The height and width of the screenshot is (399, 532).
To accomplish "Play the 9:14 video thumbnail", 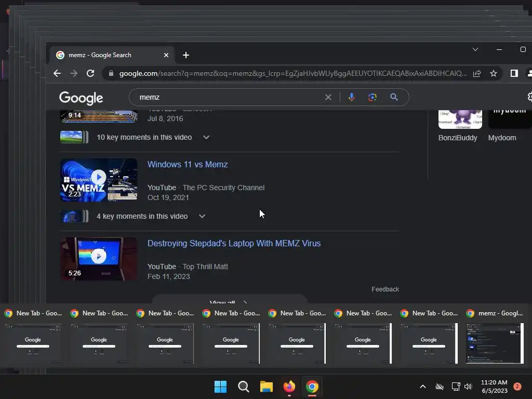I will 99,116.
